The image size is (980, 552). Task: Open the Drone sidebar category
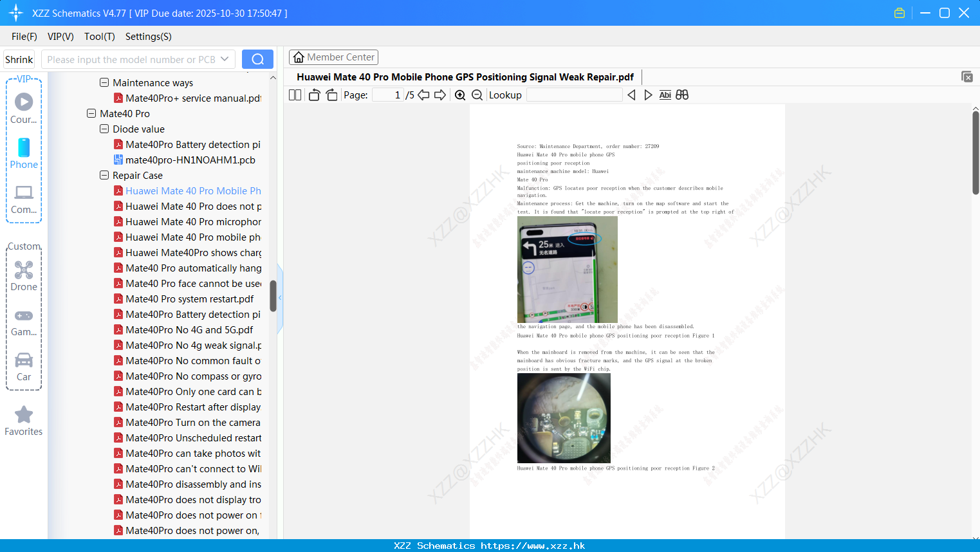click(24, 276)
